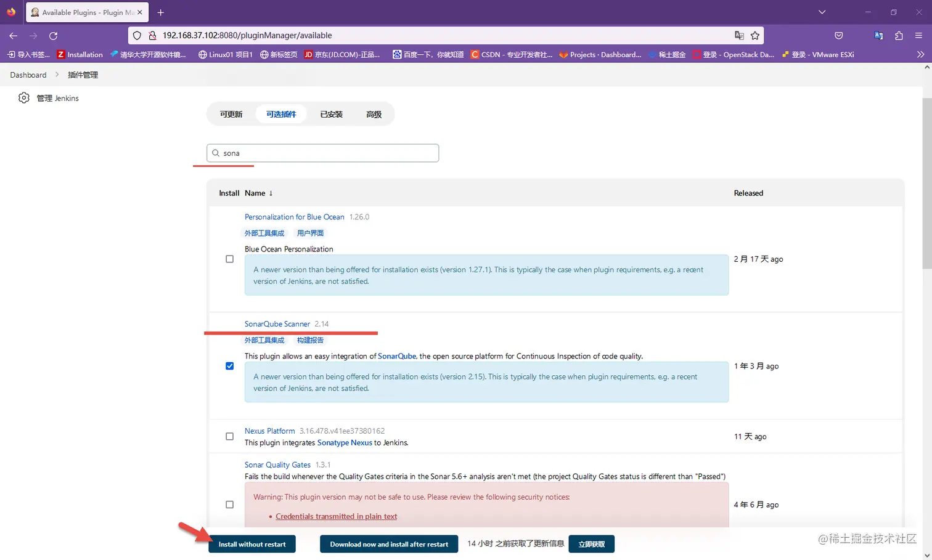Click Download now and install after restart
The height and width of the screenshot is (560, 932).
coord(389,544)
